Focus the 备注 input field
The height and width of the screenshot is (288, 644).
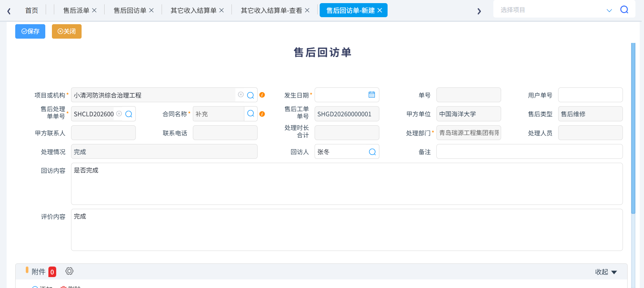pos(529,151)
